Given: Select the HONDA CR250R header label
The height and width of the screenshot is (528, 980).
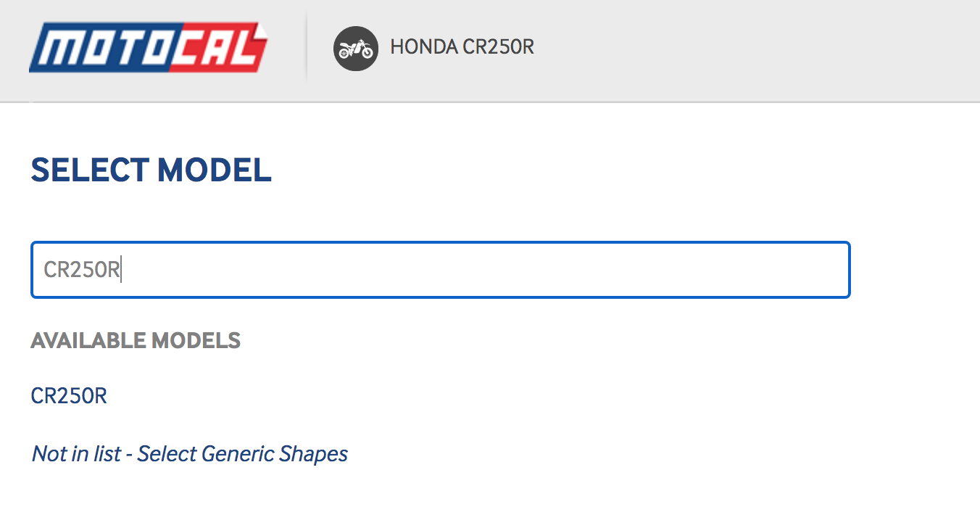Looking at the screenshot, I should [462, 47].
